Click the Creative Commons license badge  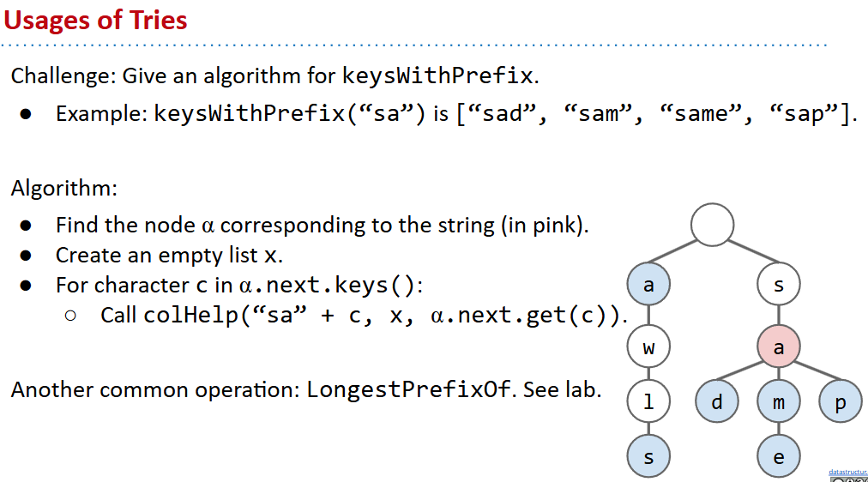pyautogui.click(x=847, y=479)
